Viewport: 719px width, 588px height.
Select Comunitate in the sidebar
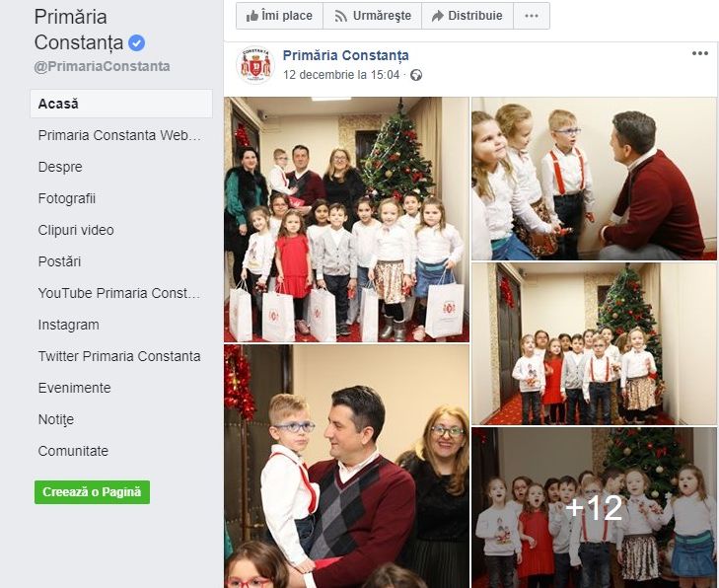tap(73, 451)
